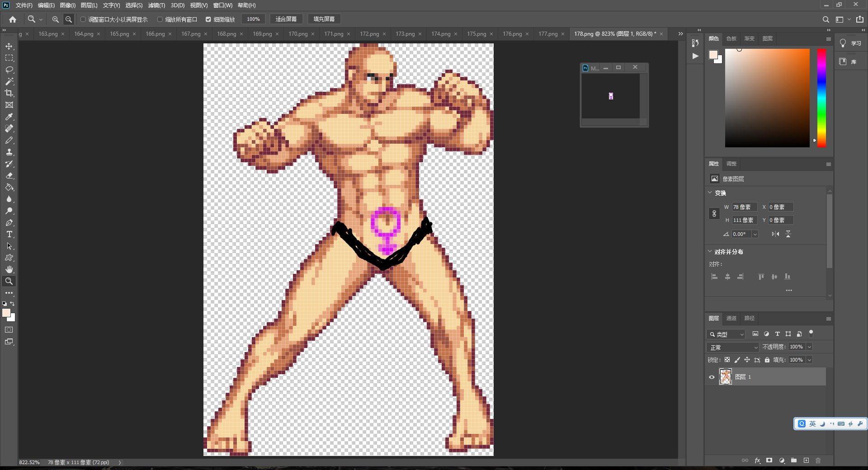Select the Magic Wand tool
The height and width of the screenshot is (470, 868).
[x=9, y=81]
